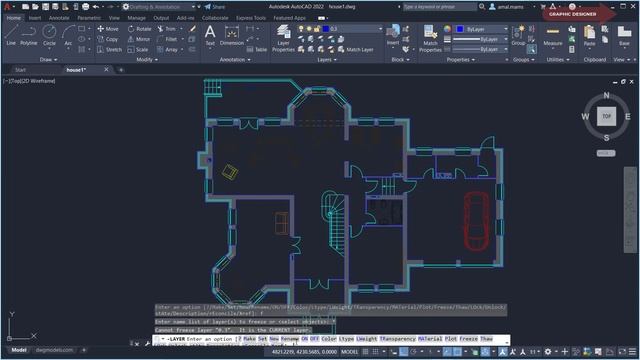The height and width of the screenshot is (360, 640).
Task: Click the Move tool
Action: (108, 29)
